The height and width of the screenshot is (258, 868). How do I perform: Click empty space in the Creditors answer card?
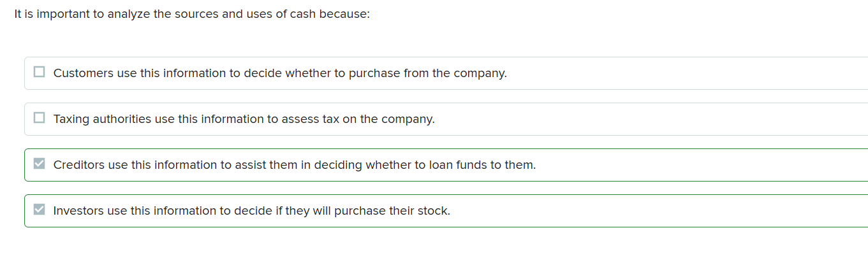tap(702, 165)
